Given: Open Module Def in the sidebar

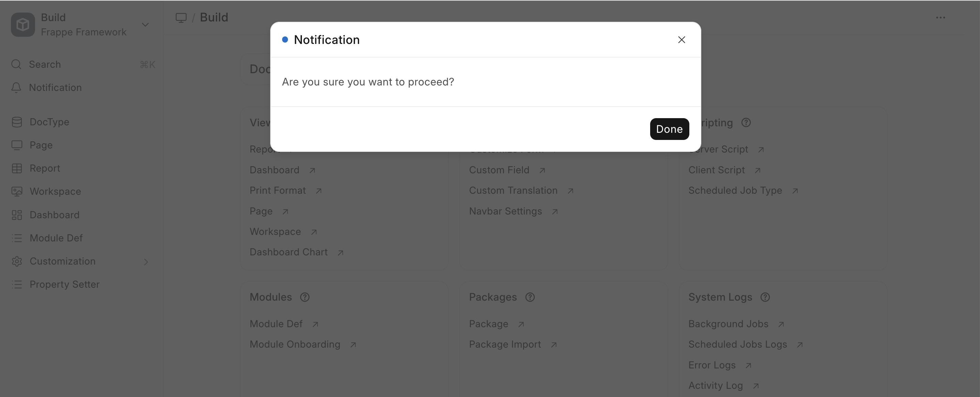Looking at the screenshot, I should click(x=56, y=238).
